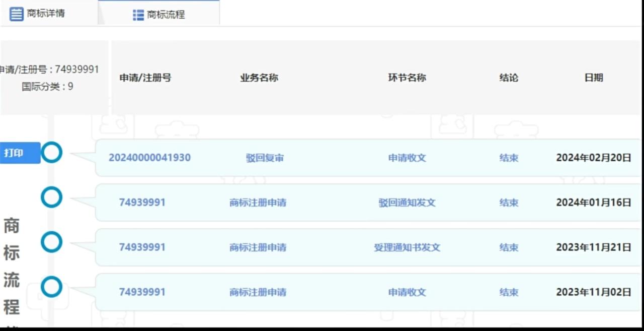Viewport: 644px width, 331px height.
Task: Click the 日期 column header
Action: [x=594, y=78]
